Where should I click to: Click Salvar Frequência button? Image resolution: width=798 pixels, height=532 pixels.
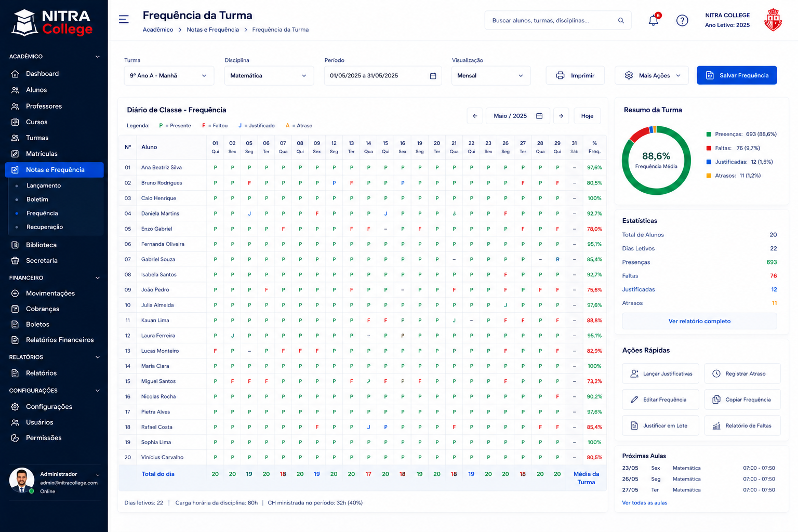[737, 75]
